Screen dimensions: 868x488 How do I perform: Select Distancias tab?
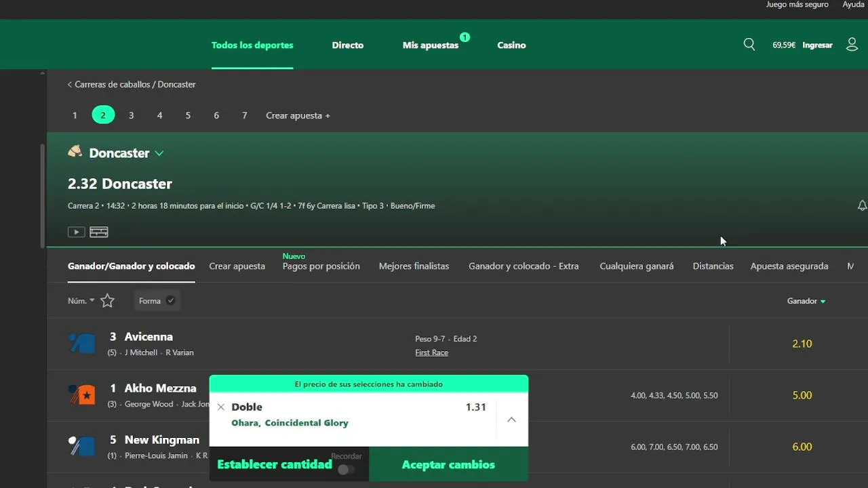click(x=713, y=266)
